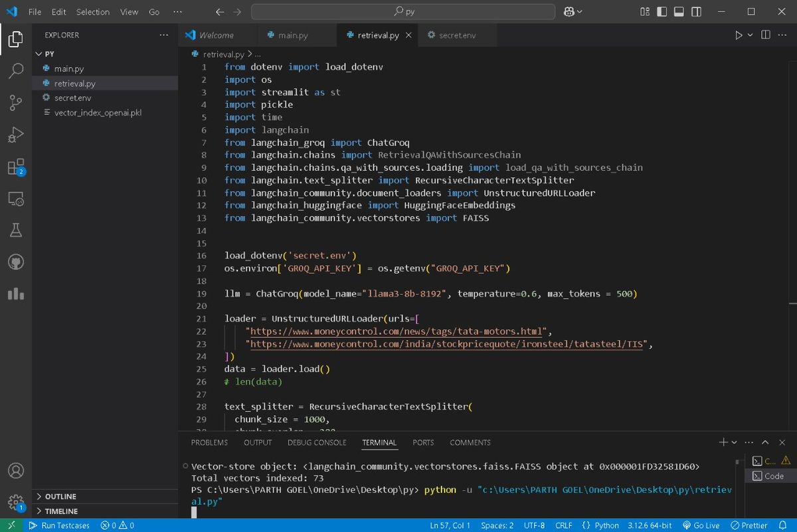
Task: Click Run Testcases in status bar
Action: (x=59, y=525)
